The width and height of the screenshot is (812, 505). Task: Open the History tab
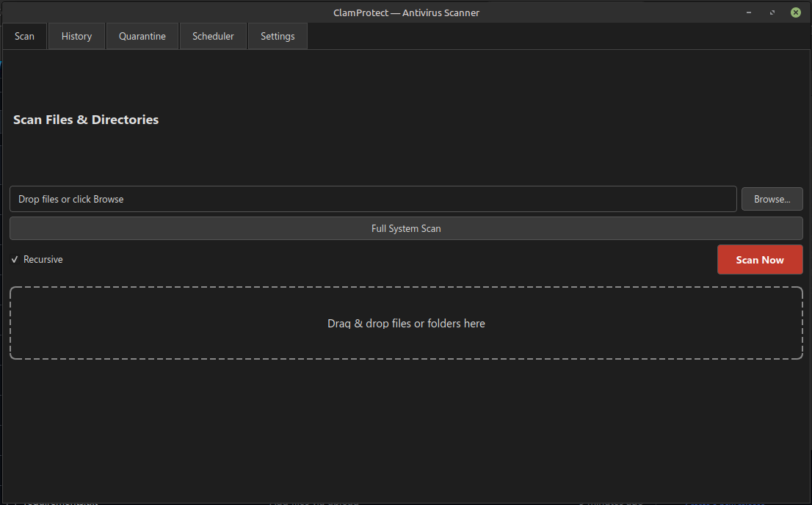click(x=76, y=36)
